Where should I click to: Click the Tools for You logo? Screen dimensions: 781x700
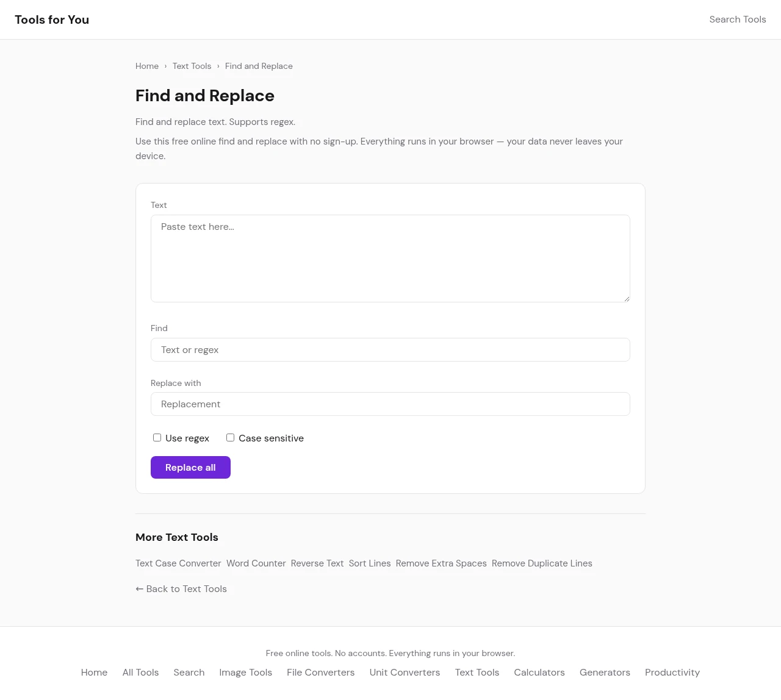52,20
